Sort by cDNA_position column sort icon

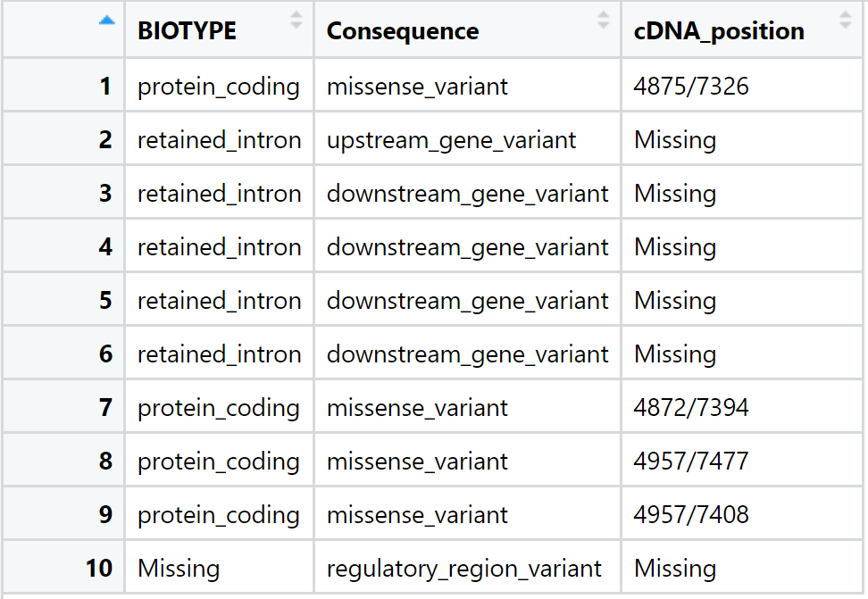pyautogui.click(x=845, y=20)
